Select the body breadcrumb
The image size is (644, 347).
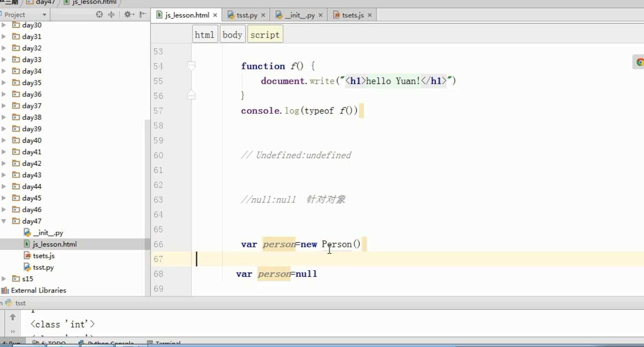(232, 35)
